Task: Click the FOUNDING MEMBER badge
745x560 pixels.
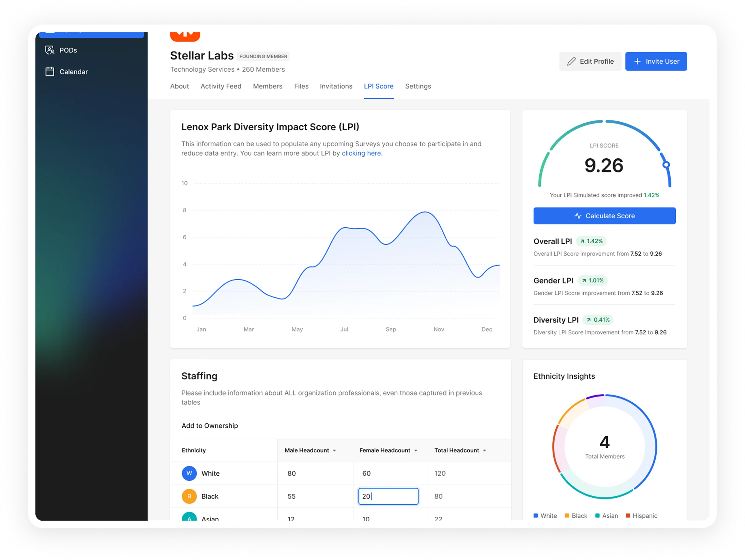Action: point(263,56)
